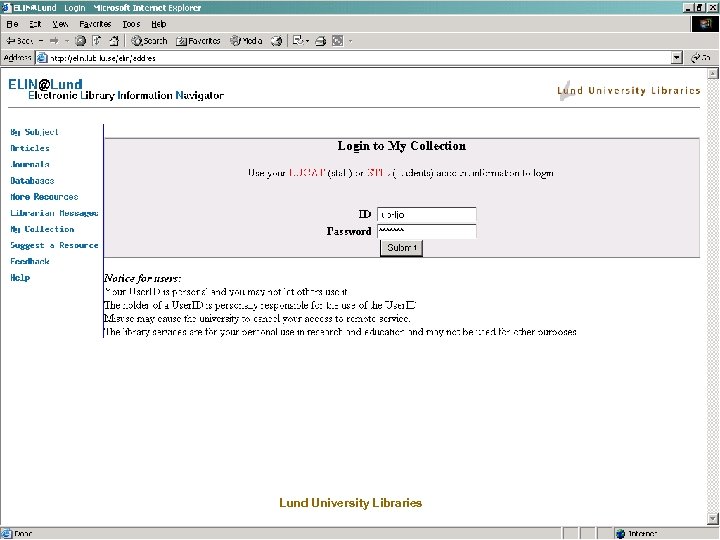Refresh the page using toolbar icon
Viewport: 720px width, 540px height.
tap(96, 41)
